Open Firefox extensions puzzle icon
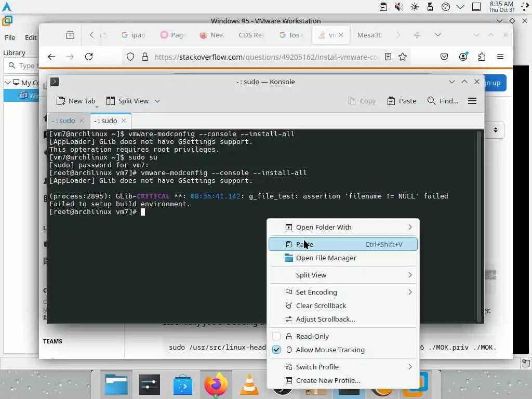The width and height of the screenshot is (532, 399). pos(482,57)
